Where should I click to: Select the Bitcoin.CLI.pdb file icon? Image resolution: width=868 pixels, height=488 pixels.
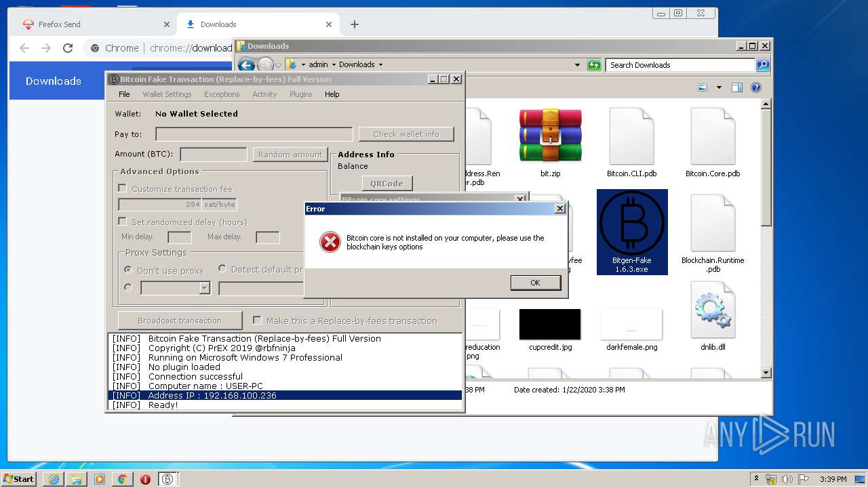(x=631, y=136)
